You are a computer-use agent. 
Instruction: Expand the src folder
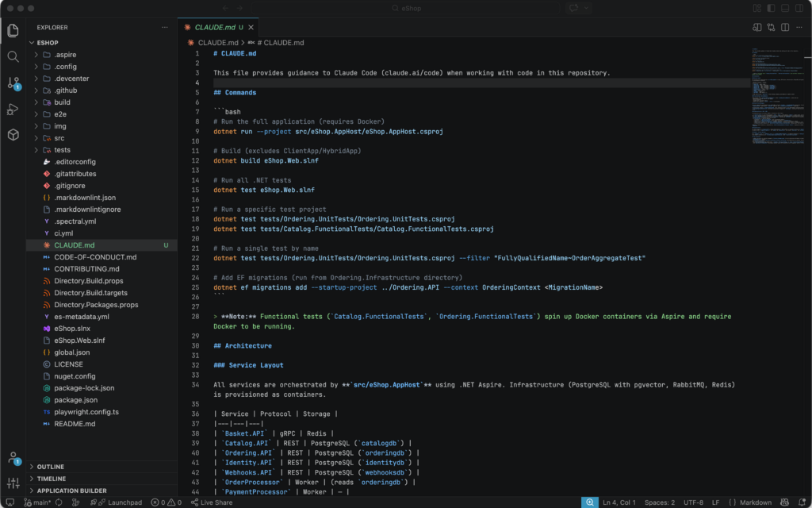pyautogui.click(x=101, y=138)
